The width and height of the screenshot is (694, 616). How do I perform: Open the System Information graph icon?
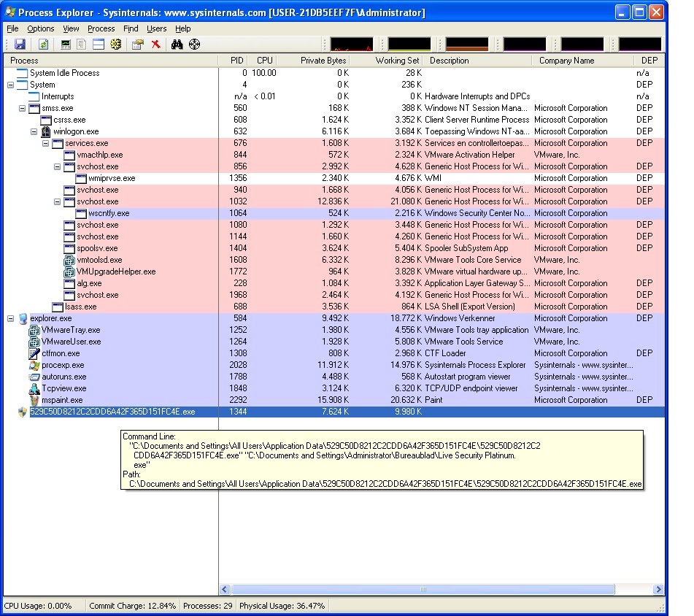pos(66,45)
